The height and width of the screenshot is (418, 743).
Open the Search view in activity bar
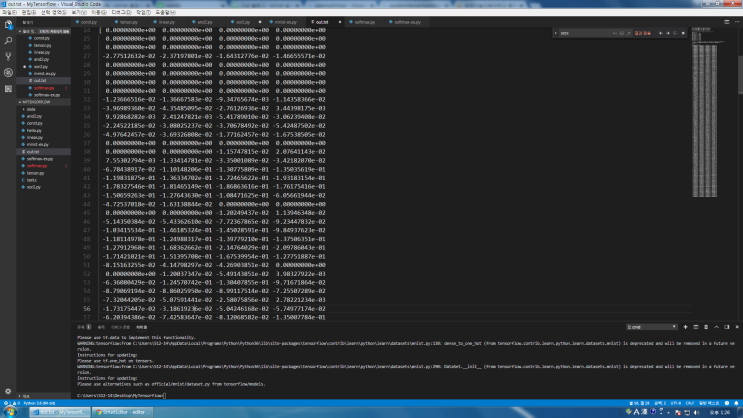[x=8, y=42]
